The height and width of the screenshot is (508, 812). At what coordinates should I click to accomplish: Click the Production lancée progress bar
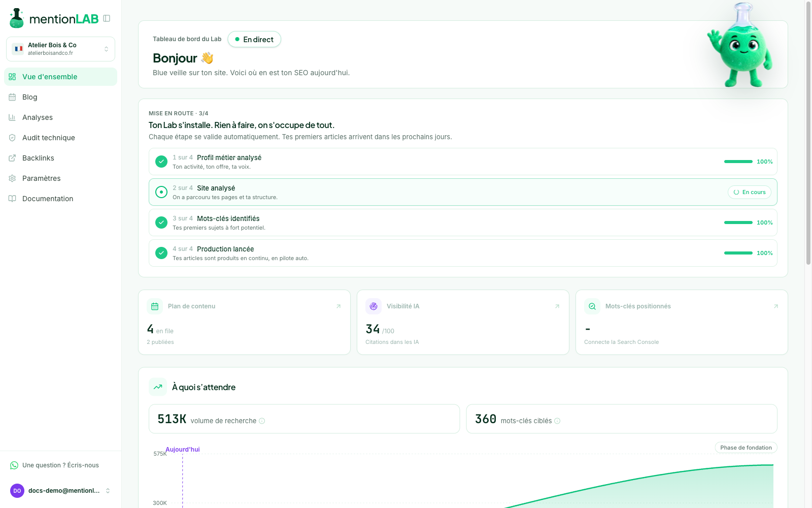click(x=738, y=253)
